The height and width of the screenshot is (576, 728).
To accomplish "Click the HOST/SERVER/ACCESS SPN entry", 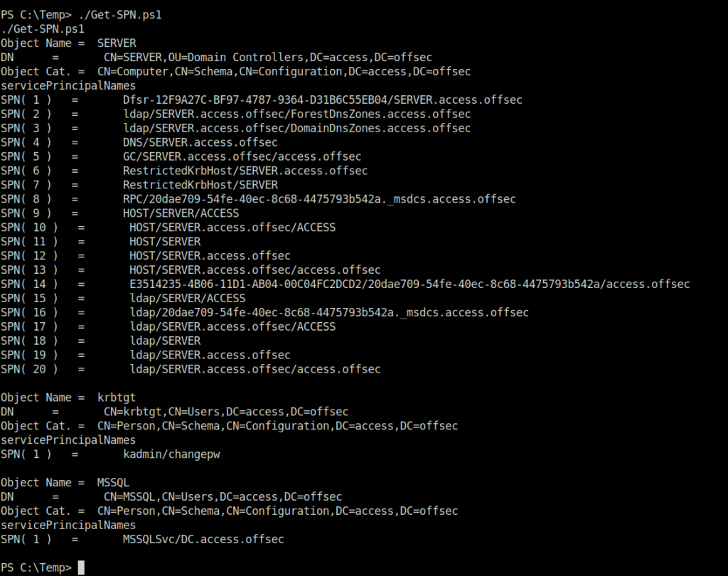I will [181, 213].
